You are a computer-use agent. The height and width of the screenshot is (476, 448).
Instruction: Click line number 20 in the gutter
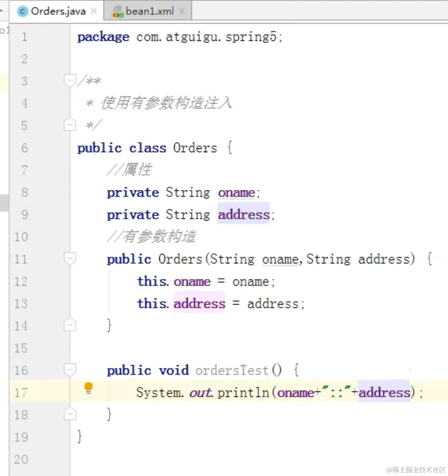[x=21, y=459]
